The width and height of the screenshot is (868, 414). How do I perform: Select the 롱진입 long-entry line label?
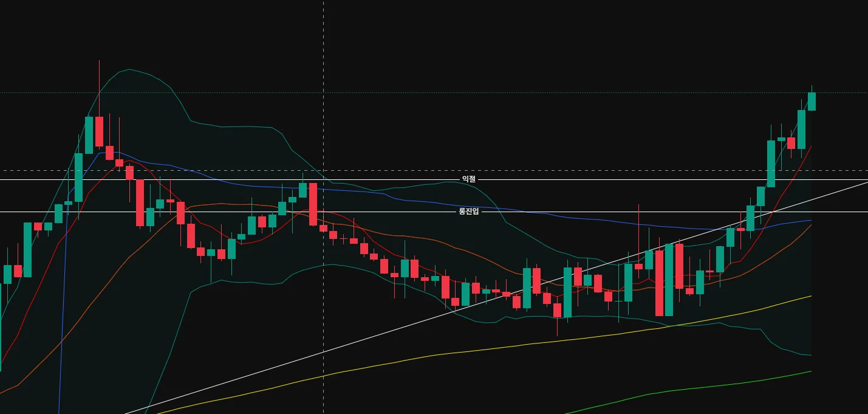pos(468,212)
